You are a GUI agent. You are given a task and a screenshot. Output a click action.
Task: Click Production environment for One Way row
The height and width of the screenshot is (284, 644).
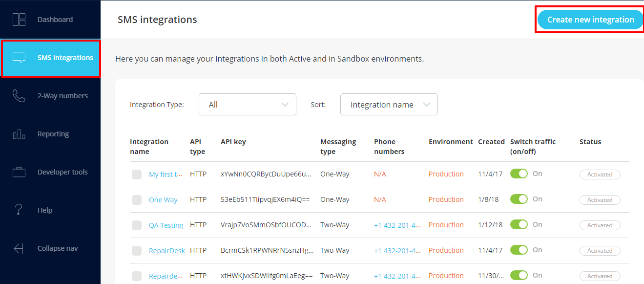[446, 199]
